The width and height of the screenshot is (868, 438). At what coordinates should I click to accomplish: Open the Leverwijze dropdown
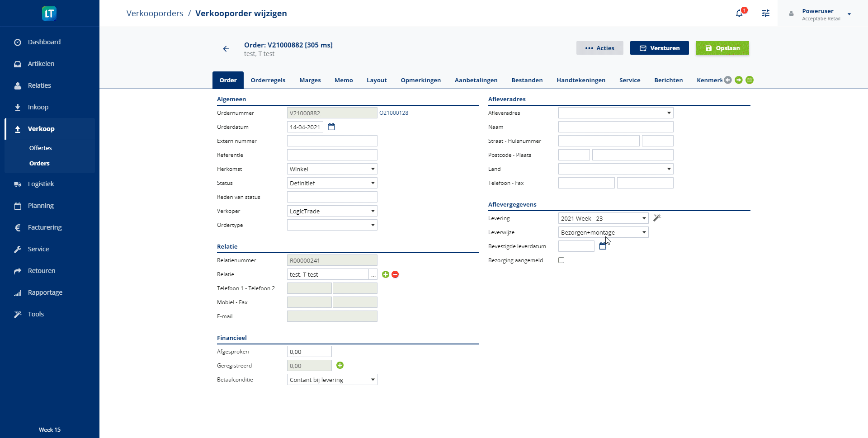tap(603, 232)
